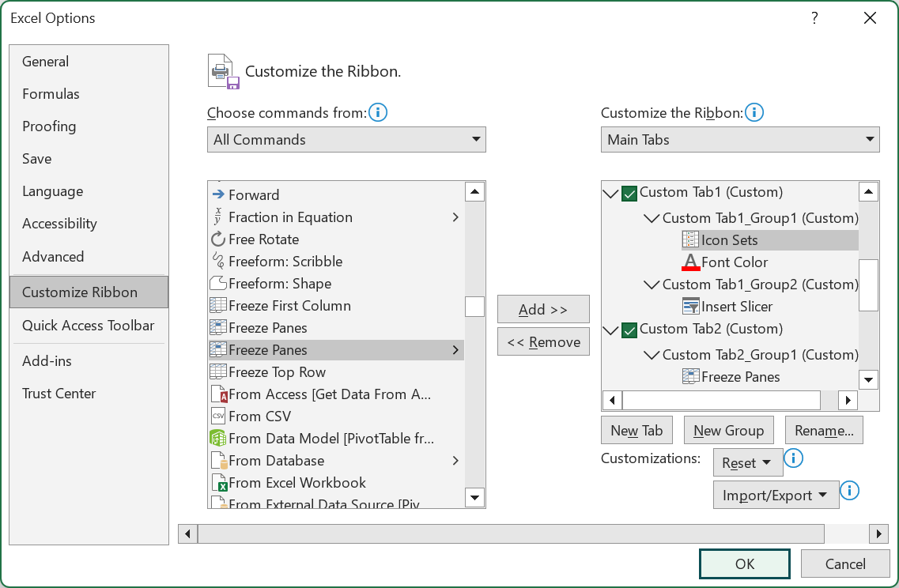Expand submenu arrow of From Database
899x588 pixels.
click(x=455, y=461)
